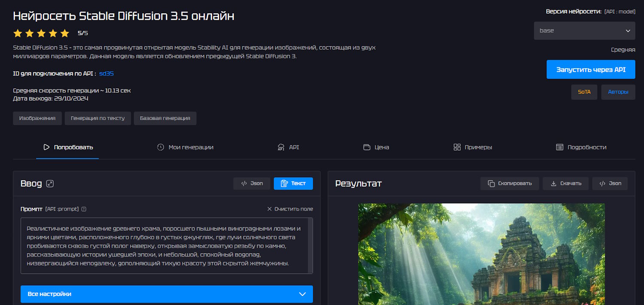The height and width of the screenshot is (305, 644).
Task: Switch input mode to Текст
Action: pyautogui.click(x=293, y=184)
